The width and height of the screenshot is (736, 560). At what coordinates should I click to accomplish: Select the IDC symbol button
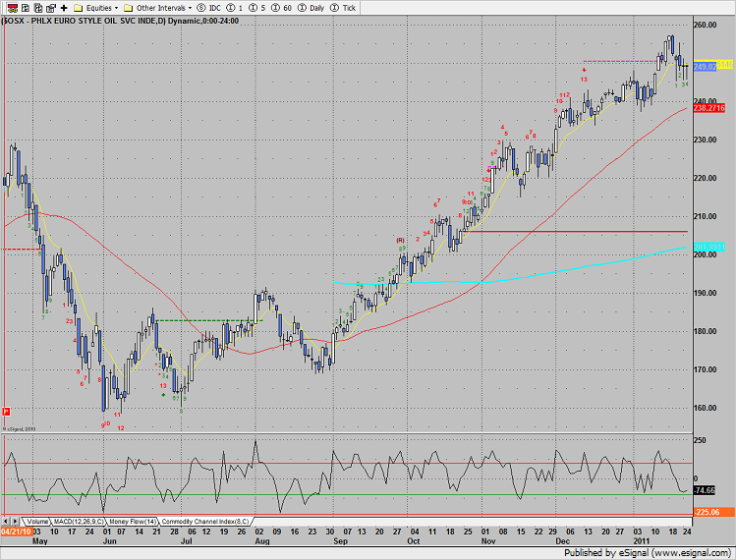click(209, 8)
